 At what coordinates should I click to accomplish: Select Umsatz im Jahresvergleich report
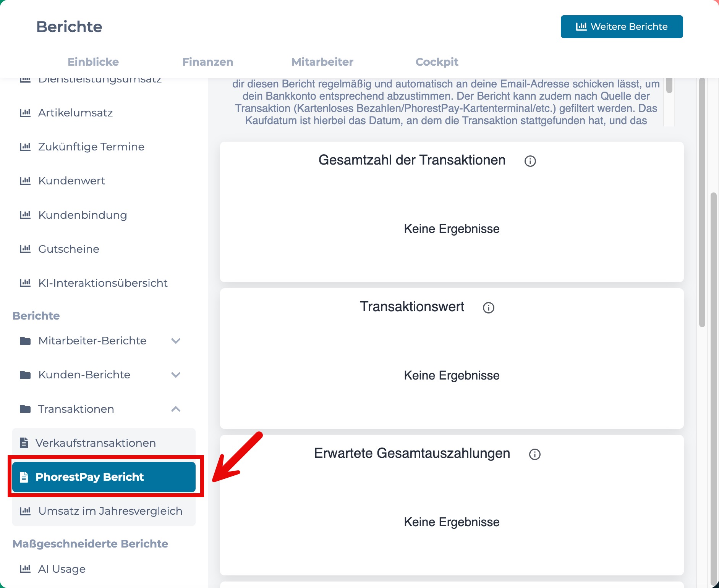104,511
